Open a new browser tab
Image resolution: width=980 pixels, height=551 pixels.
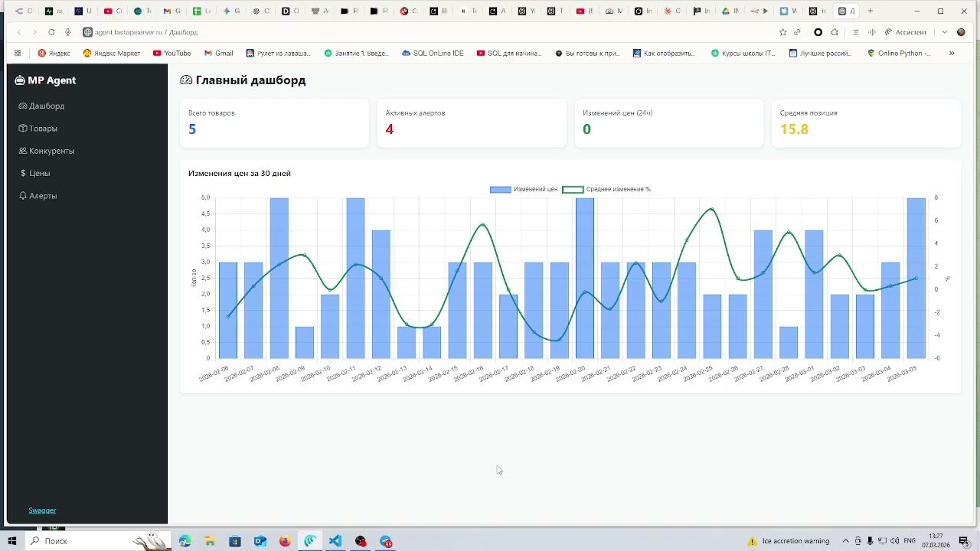870,11
